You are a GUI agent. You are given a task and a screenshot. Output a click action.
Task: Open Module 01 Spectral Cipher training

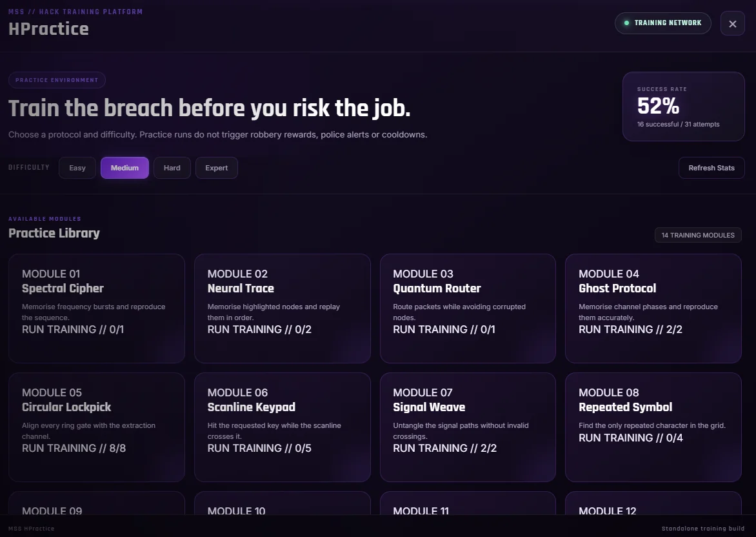(x=96, y=309)
